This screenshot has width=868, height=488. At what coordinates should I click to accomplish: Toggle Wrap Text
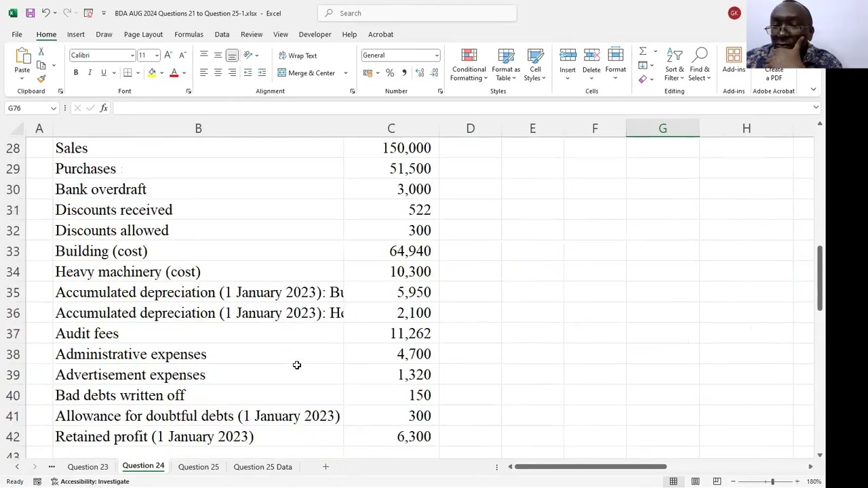[298, 56]
